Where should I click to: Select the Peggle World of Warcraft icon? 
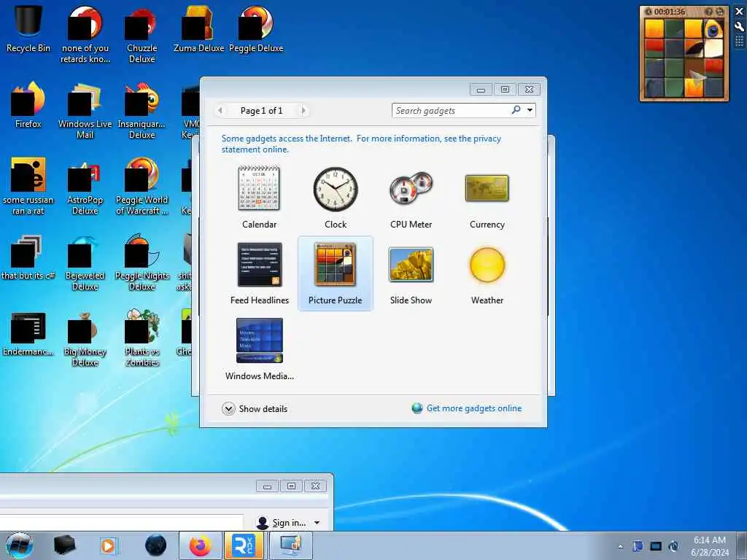tap(142, 187)
